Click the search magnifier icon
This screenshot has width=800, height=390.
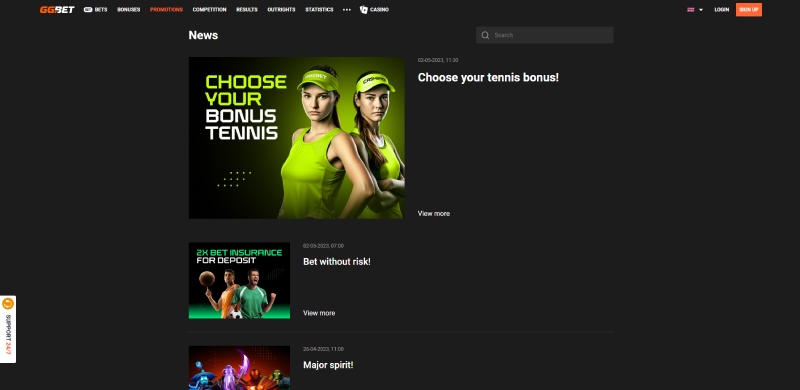click(x=485, y=35)
